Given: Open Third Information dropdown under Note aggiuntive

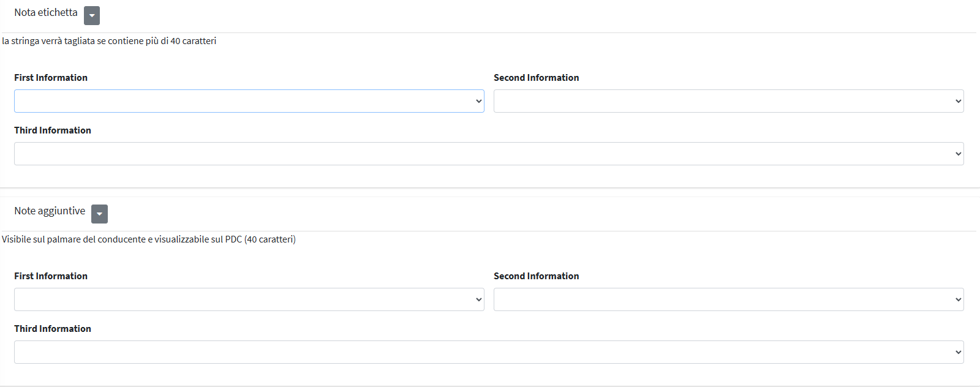Looking at the screenshot, I should [x=488, y=352].
